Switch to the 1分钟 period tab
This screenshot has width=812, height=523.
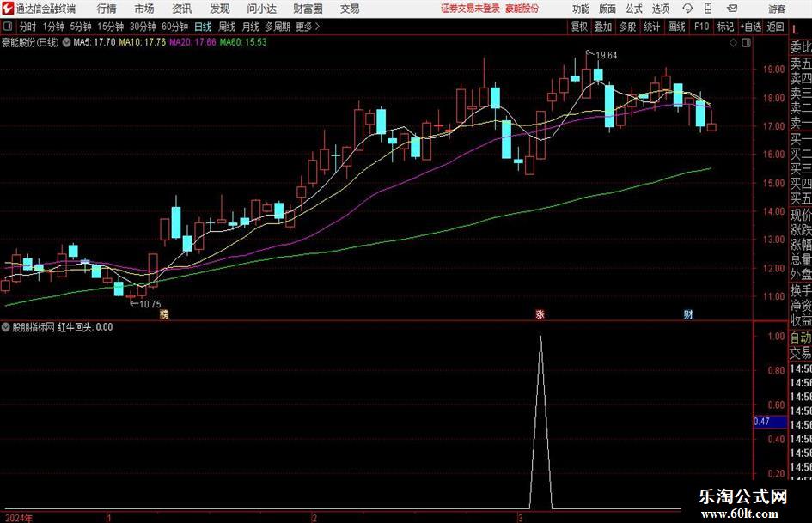53,27
